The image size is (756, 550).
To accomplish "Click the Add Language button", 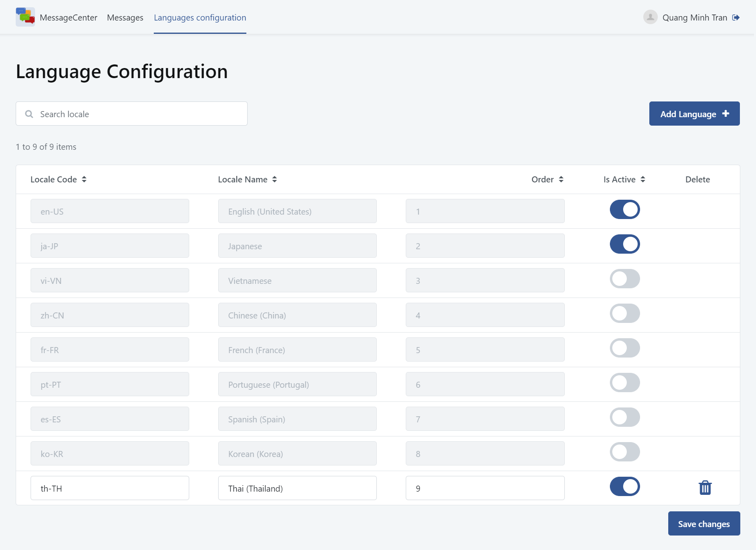I will point(694,114).
